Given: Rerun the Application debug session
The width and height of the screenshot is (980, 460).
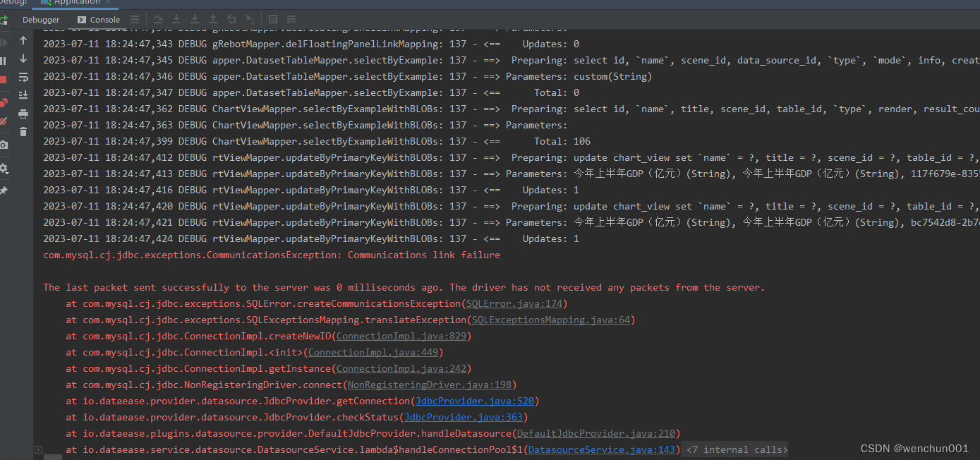Looking at the screenshot, I should point(3,20).
